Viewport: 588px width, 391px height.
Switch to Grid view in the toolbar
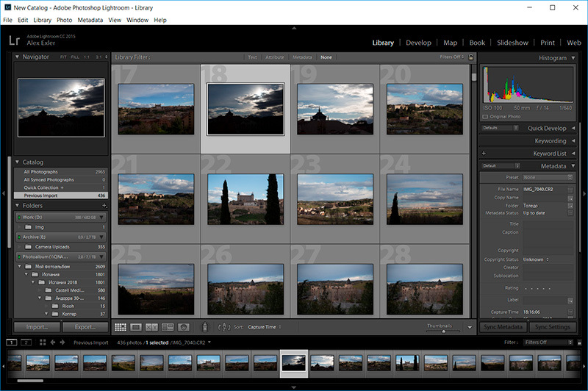pyautogui.click(x=121, y=326)
